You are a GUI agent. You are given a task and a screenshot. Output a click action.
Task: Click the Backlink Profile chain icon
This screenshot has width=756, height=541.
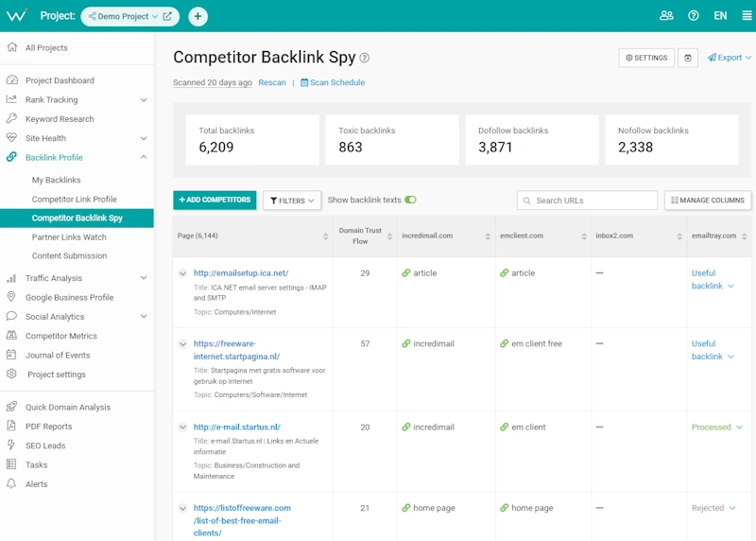click(x=11, y=157)
